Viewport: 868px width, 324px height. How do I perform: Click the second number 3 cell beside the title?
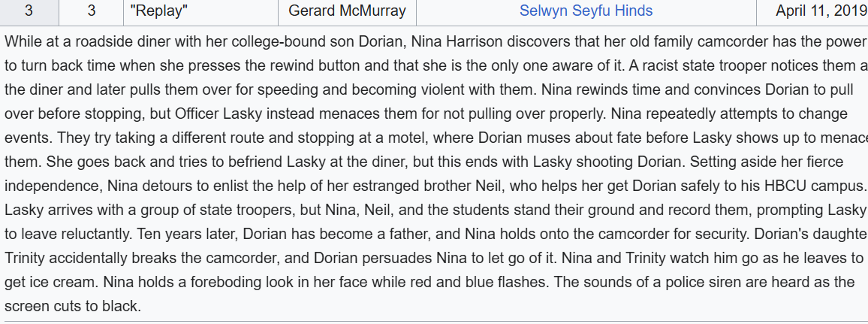click(x=92, y=11)
